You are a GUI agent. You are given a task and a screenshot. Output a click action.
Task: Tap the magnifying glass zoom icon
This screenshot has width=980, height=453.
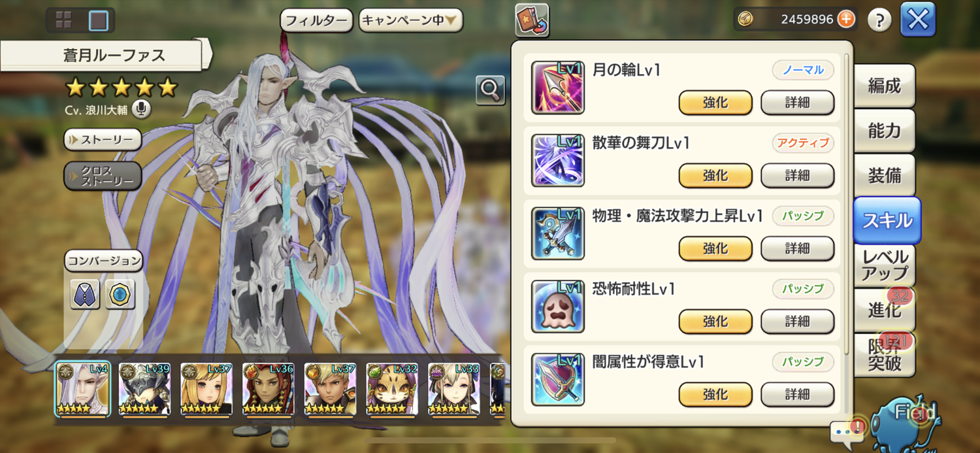tap(490, 90)
